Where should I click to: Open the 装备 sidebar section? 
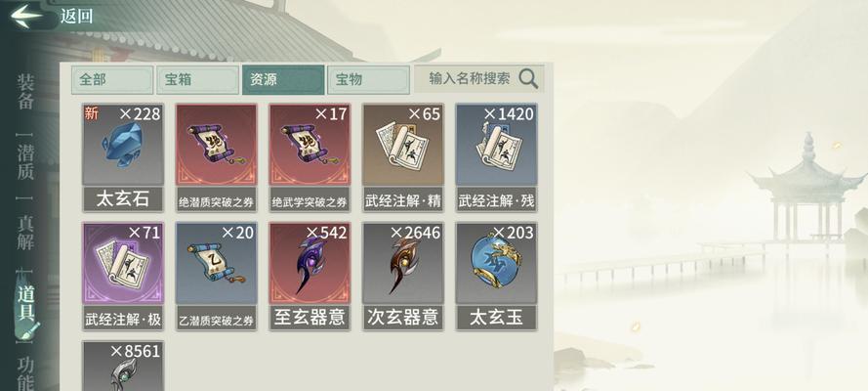point(25,91)
